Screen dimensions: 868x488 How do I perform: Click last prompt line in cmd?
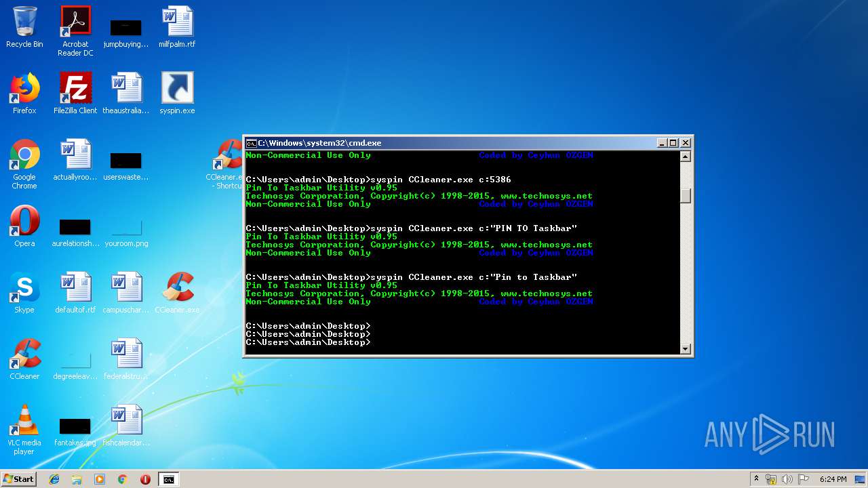308,342
